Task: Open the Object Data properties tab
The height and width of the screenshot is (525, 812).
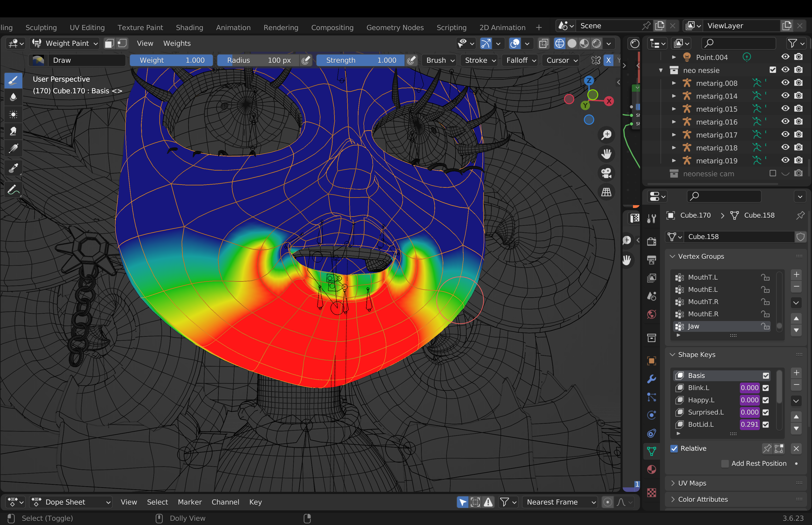Action: pos(651,451)
